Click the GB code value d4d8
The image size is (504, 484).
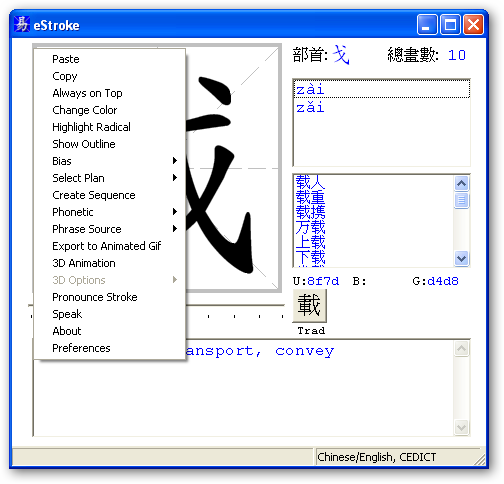(x=443, y=281)
